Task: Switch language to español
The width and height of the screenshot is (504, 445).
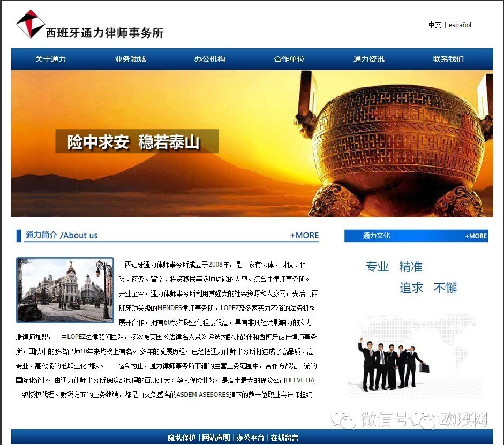Action: [460, 25]
